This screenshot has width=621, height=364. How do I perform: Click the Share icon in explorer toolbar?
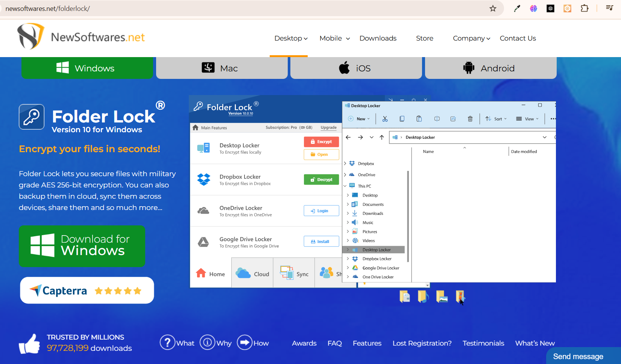pos(453,119)
